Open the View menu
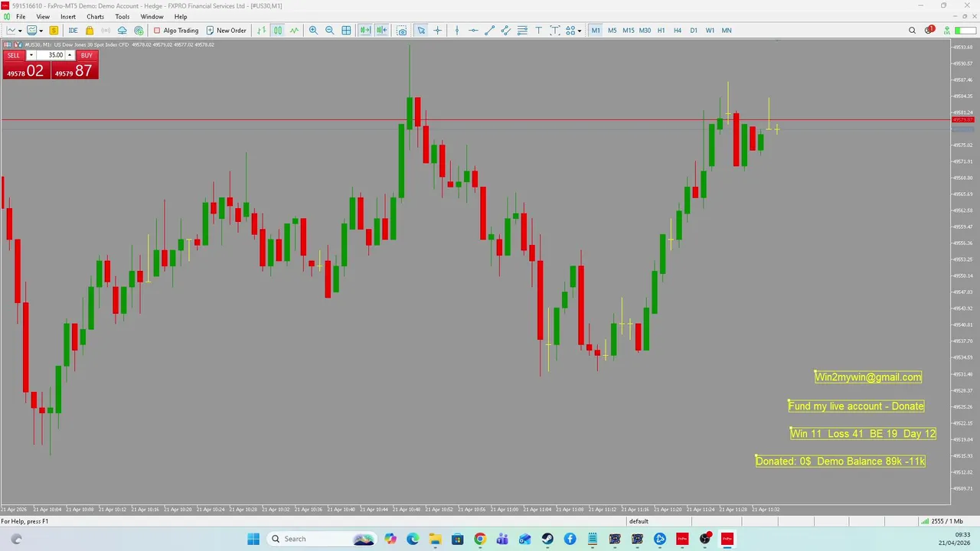Image resolution: width=980 pixels, height=551 pixels. coord(43,17)
